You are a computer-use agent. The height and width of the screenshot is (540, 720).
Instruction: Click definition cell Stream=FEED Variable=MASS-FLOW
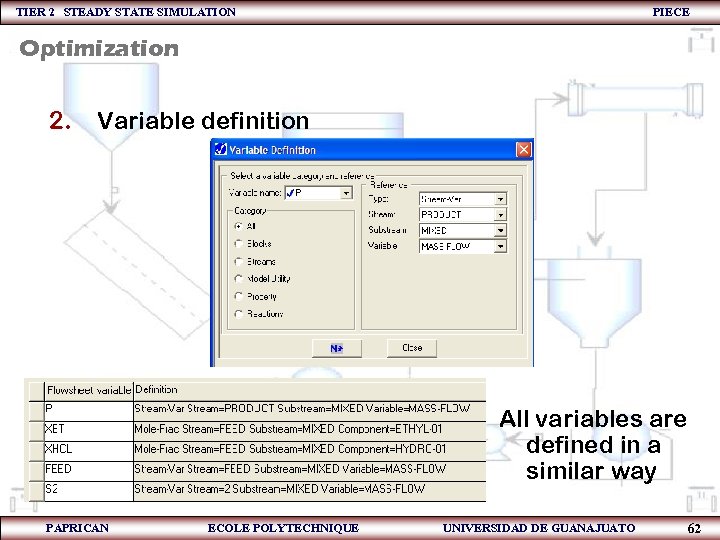point(309,471)
